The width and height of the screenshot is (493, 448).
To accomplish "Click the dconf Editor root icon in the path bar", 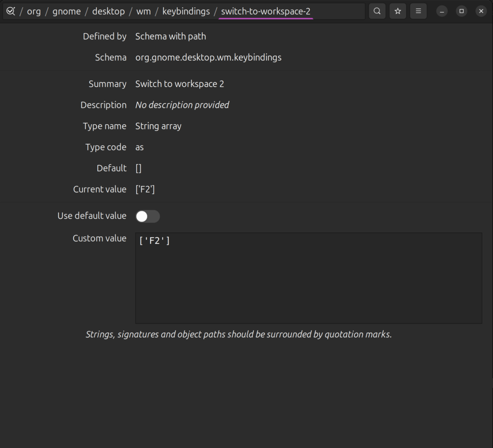I will point(11,11).
